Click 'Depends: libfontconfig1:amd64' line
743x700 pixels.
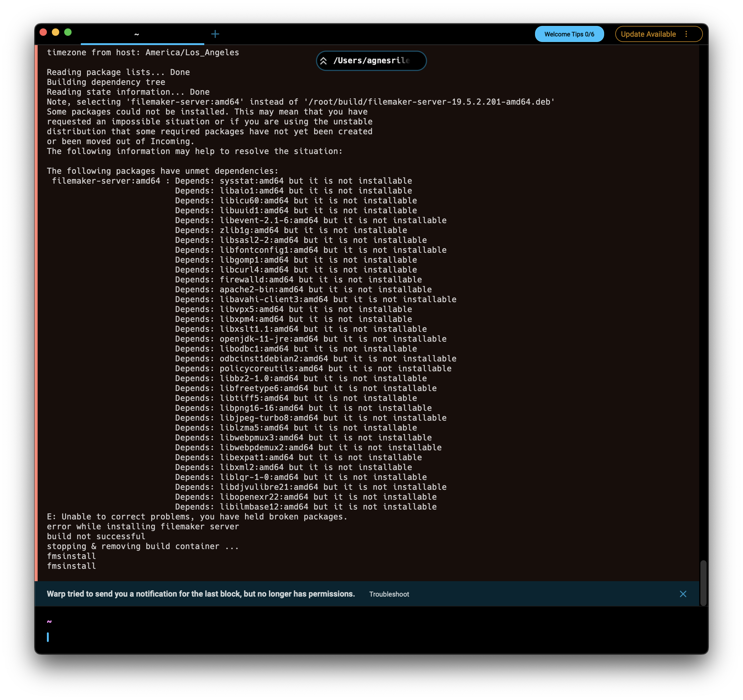311,250
